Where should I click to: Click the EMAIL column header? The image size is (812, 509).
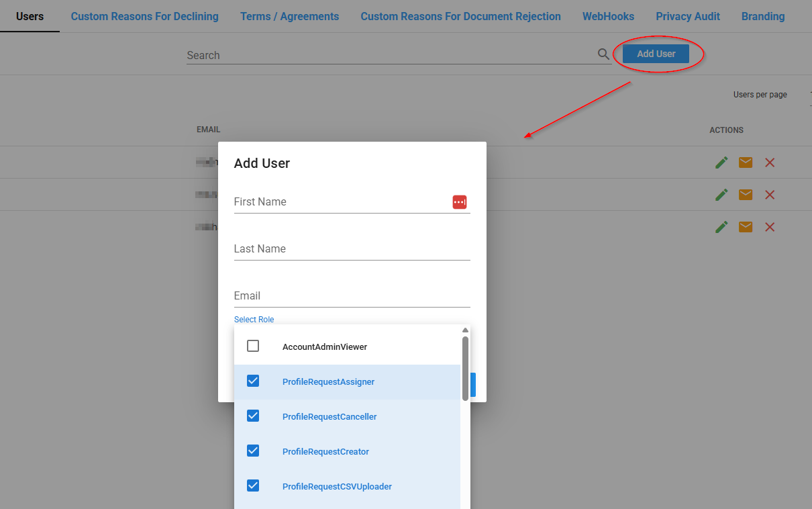(x=208, y=130)
